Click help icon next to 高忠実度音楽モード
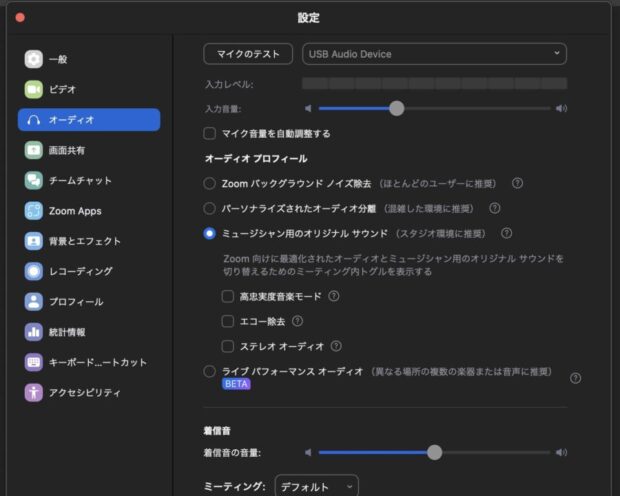The width and height of the screenshot is (620, 496). coord(334,296)
